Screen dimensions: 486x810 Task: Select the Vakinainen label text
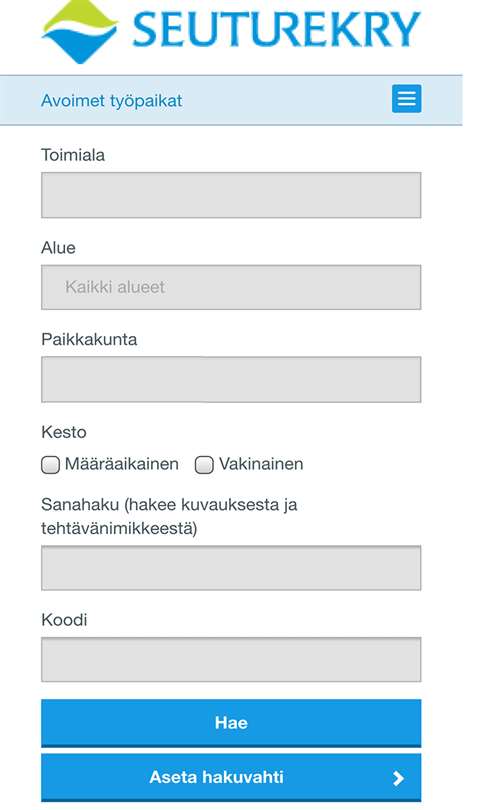pyautogui.click(x=261, y=464)
